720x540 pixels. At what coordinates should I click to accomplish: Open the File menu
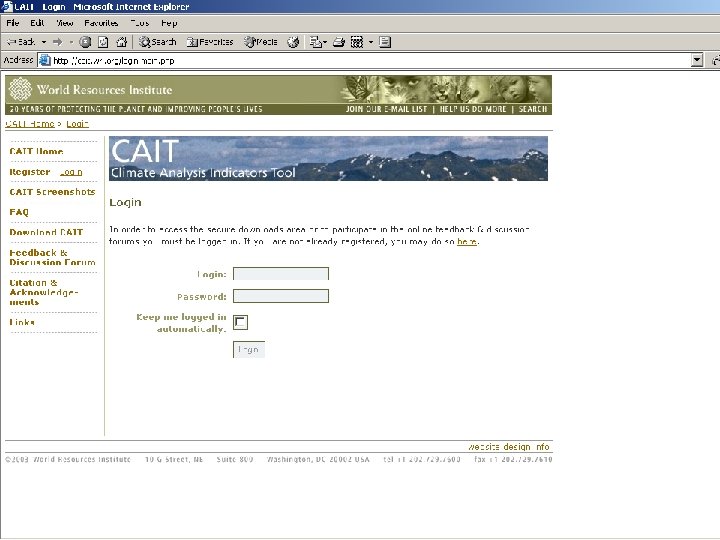(x=12, y=23)
